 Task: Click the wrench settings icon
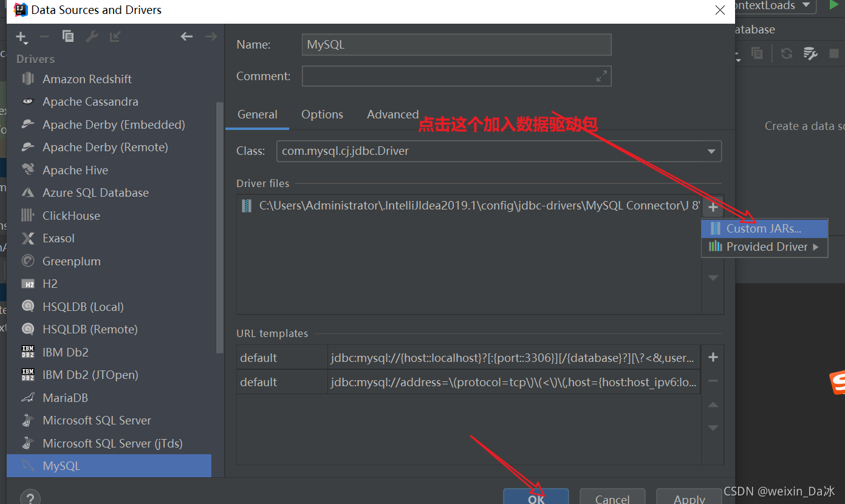click(x=92, y=36)
